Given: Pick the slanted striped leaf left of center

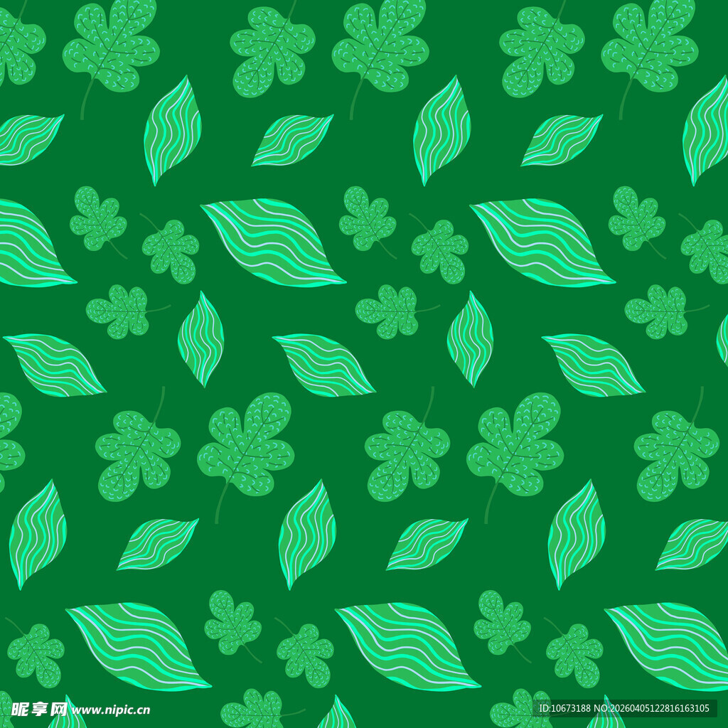Looking at the screenshot, I should 323,365.
